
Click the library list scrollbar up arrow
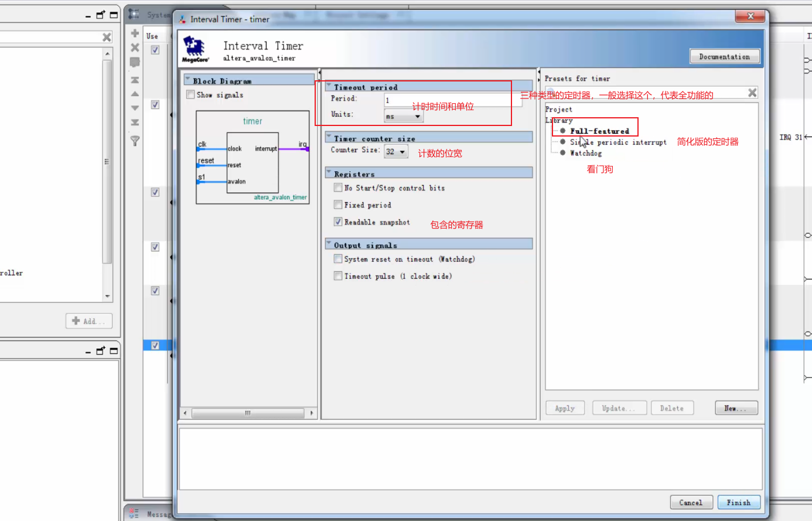(107, 53)
